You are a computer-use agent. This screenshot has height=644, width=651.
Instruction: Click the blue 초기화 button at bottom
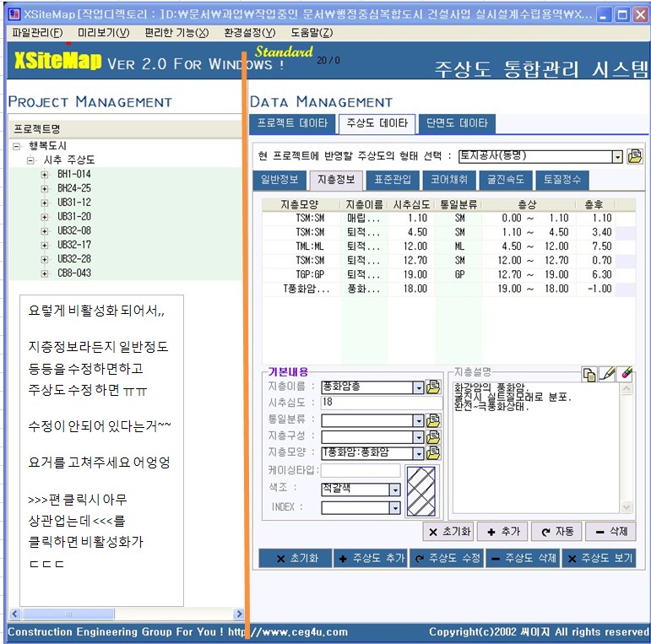pos(296,559)
